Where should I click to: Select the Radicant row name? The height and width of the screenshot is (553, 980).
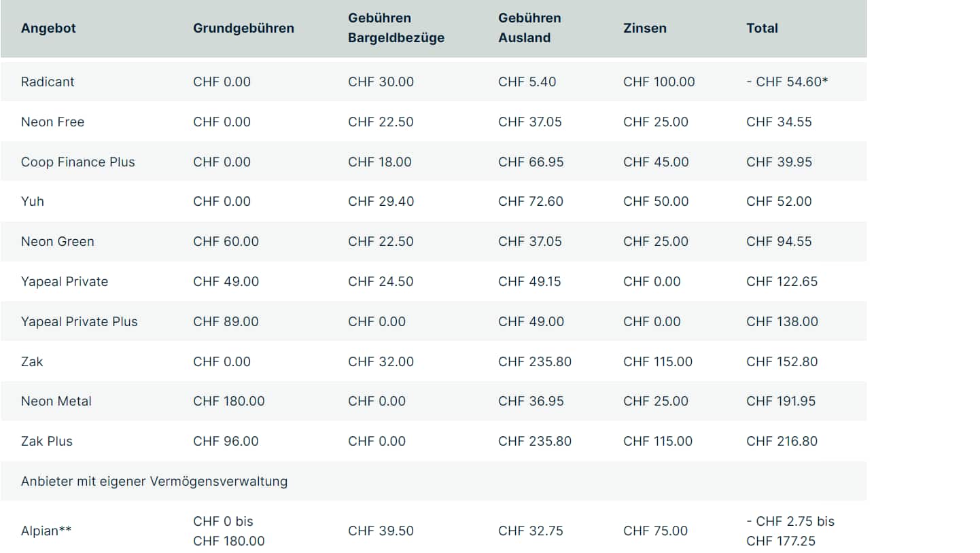pyautogui.click(x=48, y=82)
